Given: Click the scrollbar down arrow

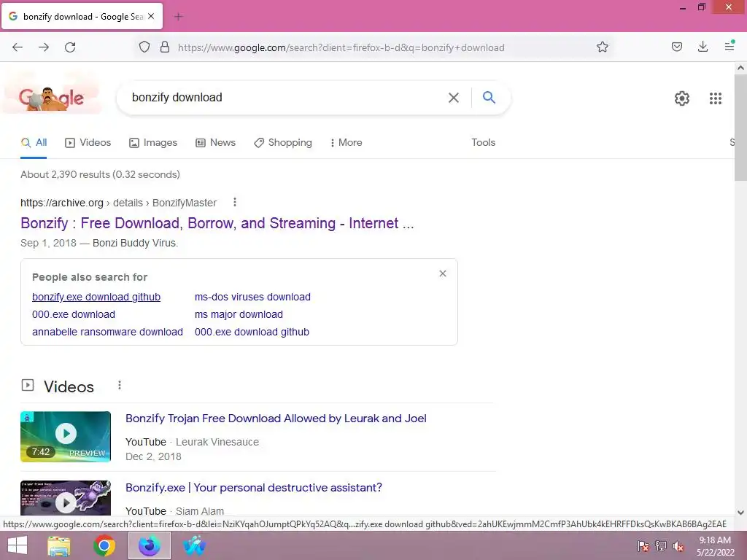Looking at the screenshot, I should 740,513.
